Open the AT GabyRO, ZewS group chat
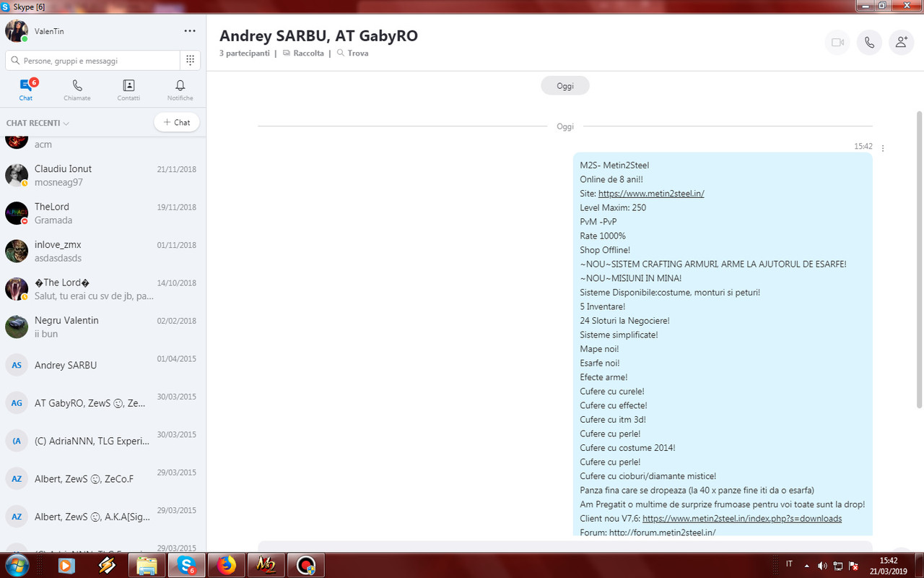Screen dimensions: 924x578 [x=103, y=402]
